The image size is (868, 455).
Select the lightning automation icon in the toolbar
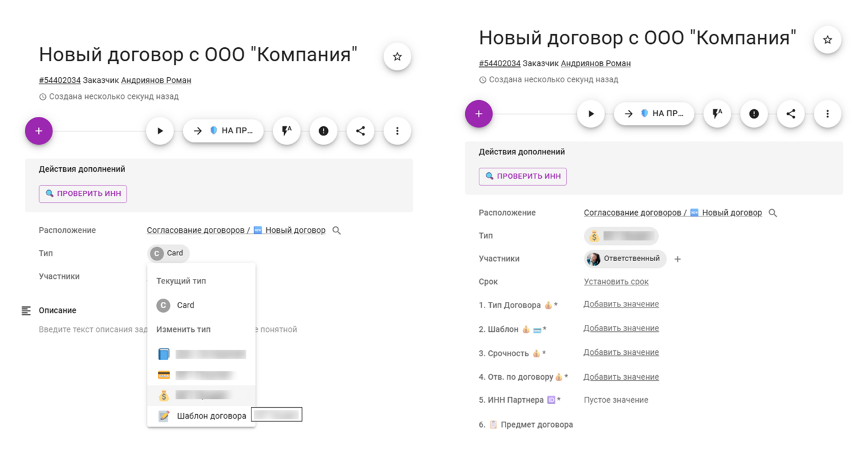(287, 131)
